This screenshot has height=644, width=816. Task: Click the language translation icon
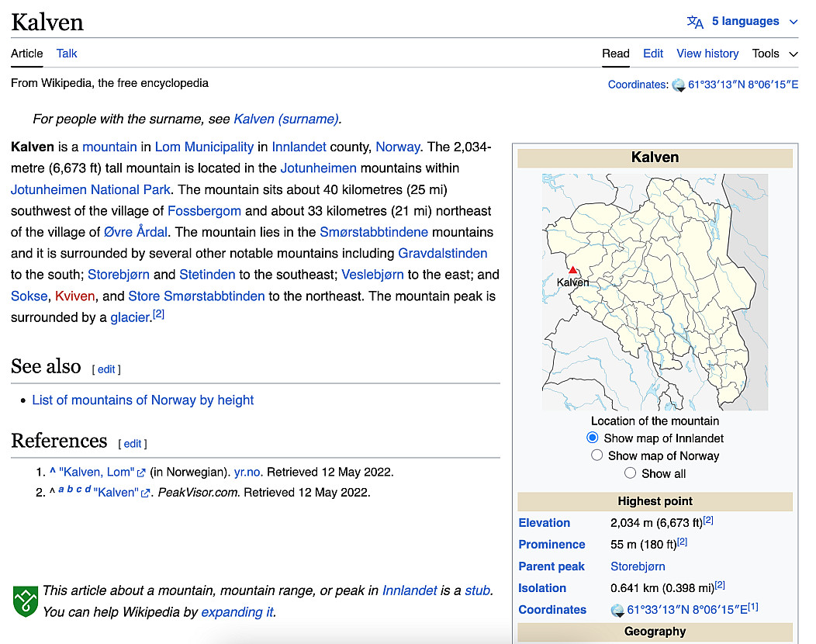point(695,22)
